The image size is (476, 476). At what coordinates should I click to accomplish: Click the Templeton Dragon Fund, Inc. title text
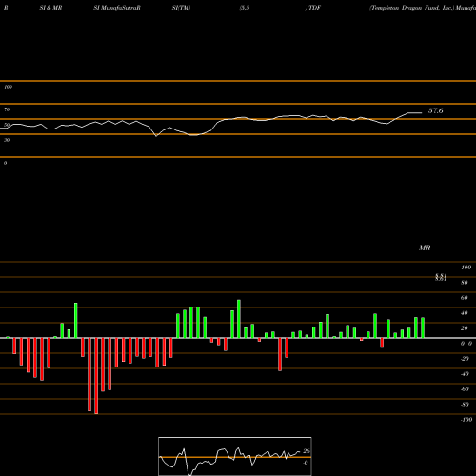point(412,8)
